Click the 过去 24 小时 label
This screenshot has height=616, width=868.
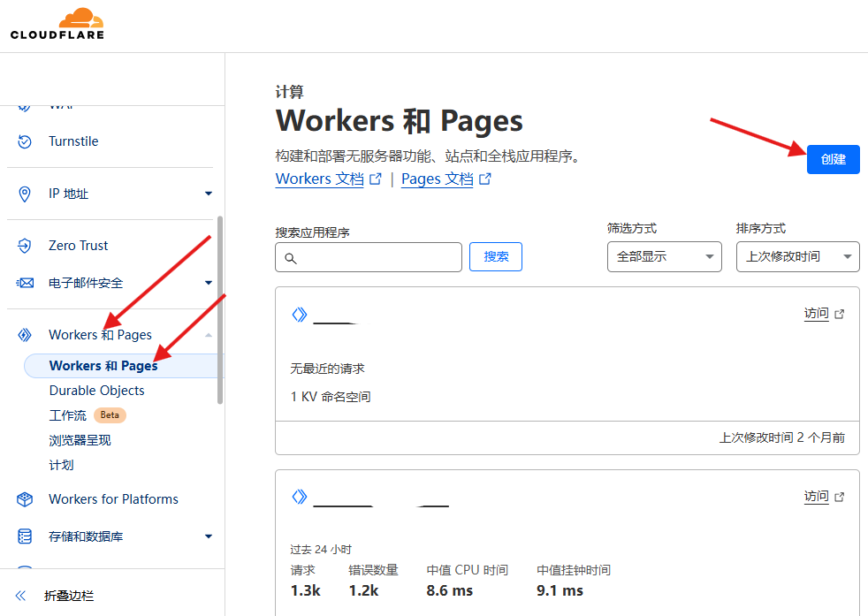coord(321,550)
